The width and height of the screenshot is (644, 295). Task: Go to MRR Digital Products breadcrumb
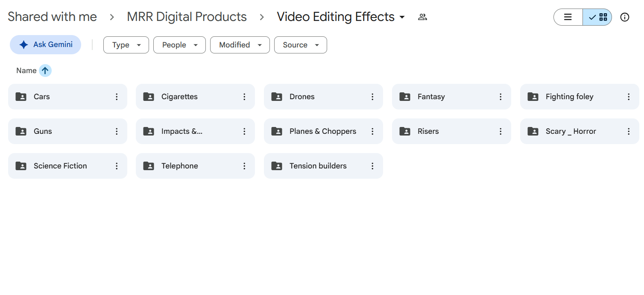click(x=187, y=17)
